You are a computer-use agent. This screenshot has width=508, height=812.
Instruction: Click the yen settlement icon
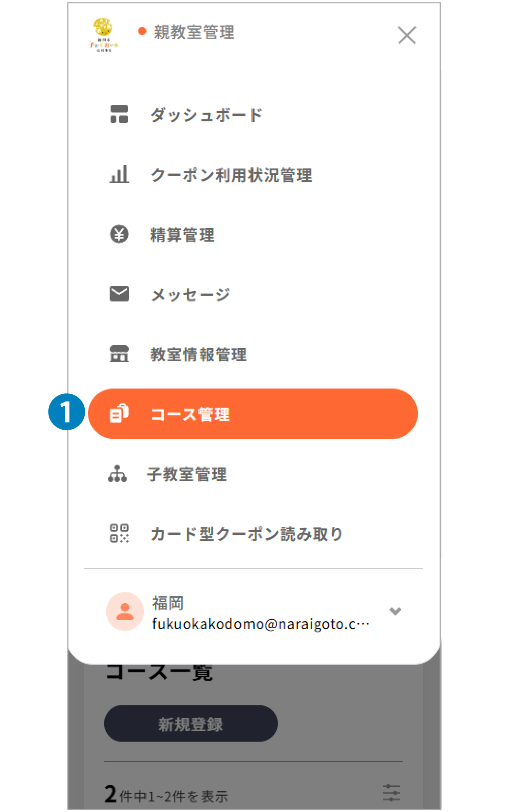pos(119,234)
